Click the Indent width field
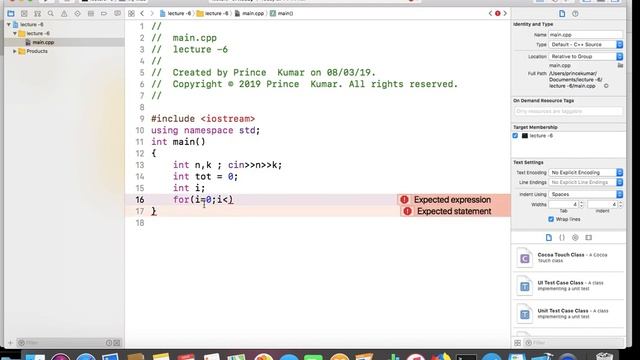The image size is (640, 360). click(602, 204)
